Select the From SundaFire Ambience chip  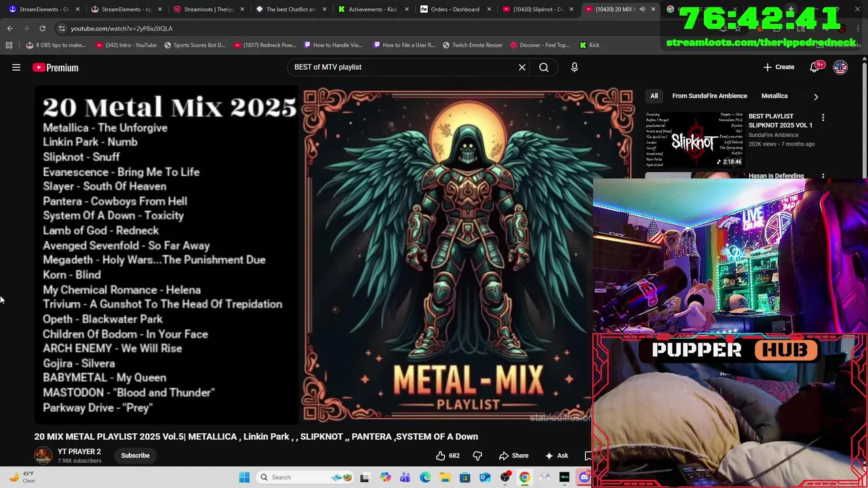tap(709, 96)
